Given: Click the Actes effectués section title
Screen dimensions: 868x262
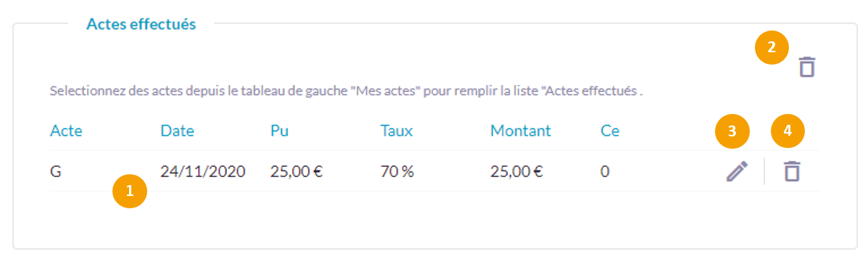Looking at the screenshot, I should 141,25.
